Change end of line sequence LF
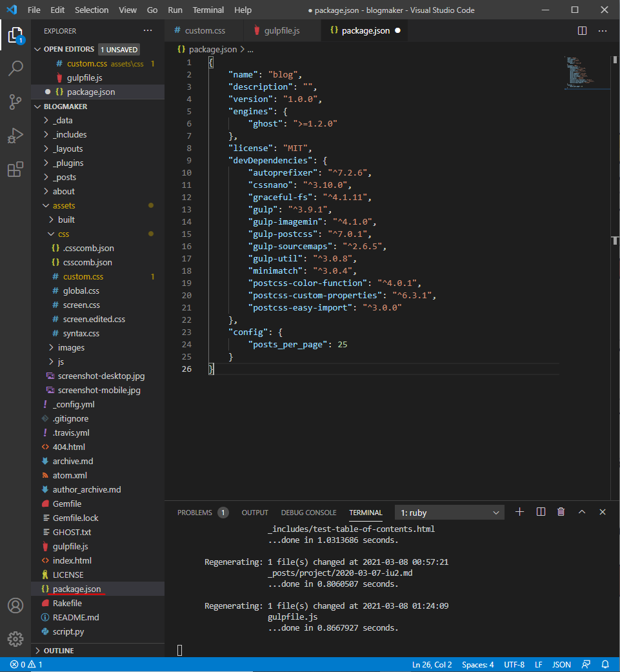 click(x=539, y=665)
